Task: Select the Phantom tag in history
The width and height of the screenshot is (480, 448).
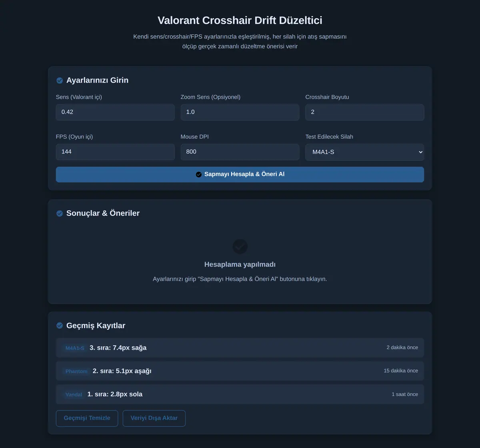Action: [76, 371]
